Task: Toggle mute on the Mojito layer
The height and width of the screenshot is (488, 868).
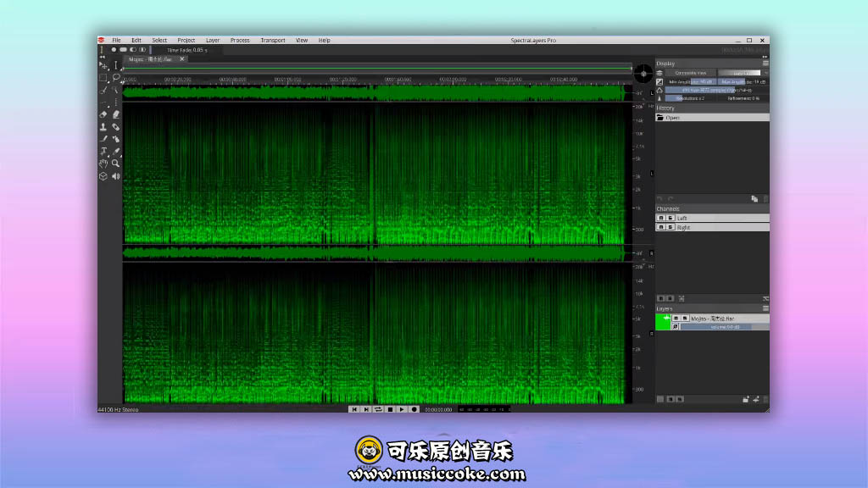Action: 676,319
